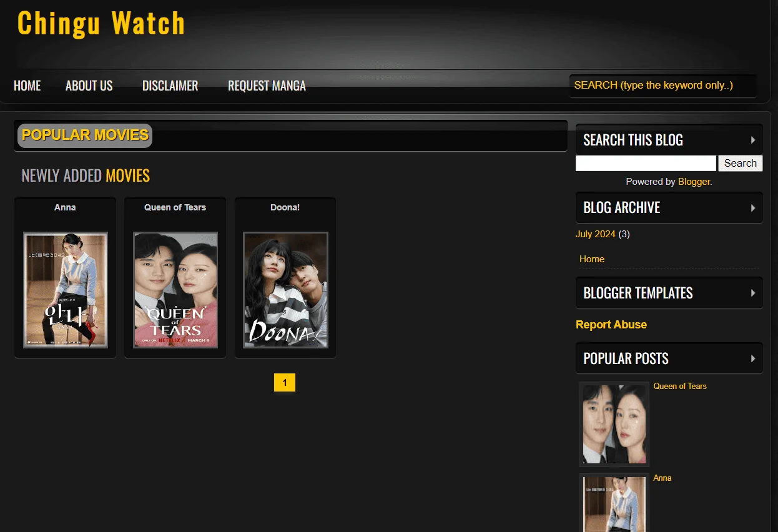The image size is (778, 532).
Task: Open the ABOUT US page
Action: coord(89,86)
